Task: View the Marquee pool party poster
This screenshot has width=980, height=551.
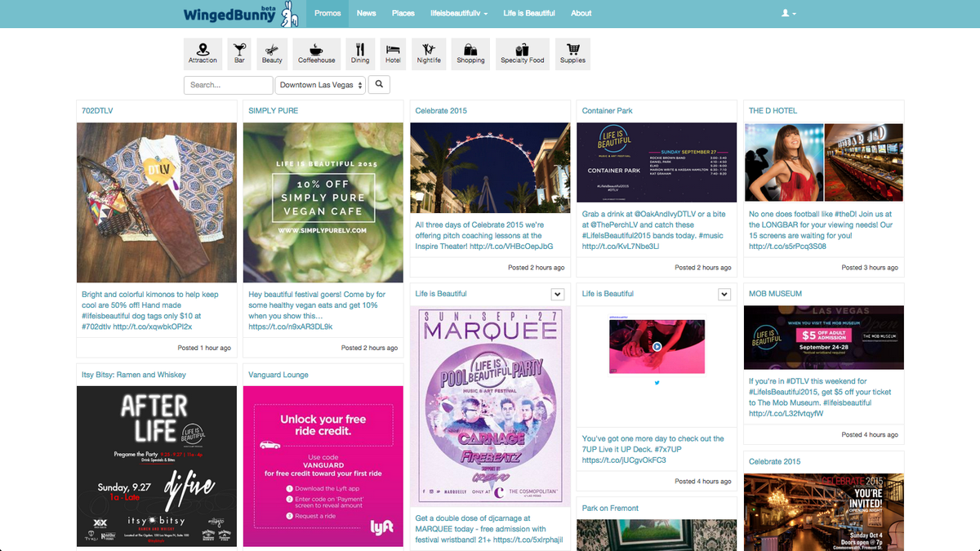Action: pyautogui.click(x=490, y=407)
